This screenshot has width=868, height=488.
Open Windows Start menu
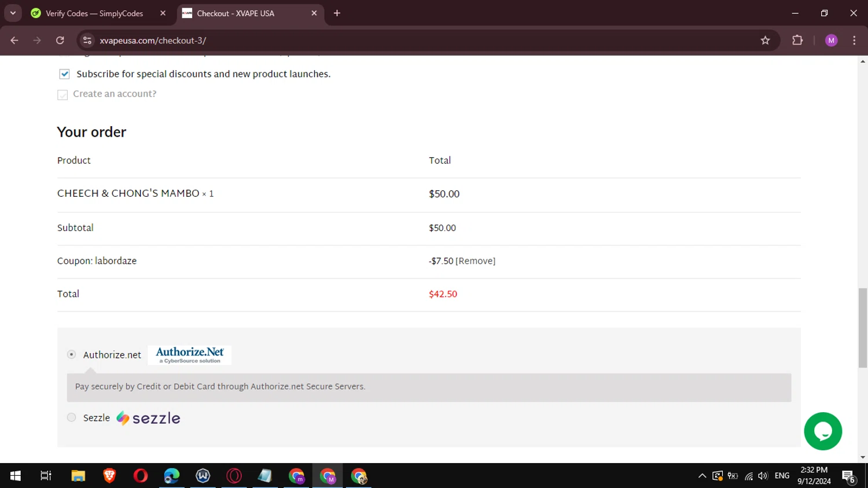point(16,476)
